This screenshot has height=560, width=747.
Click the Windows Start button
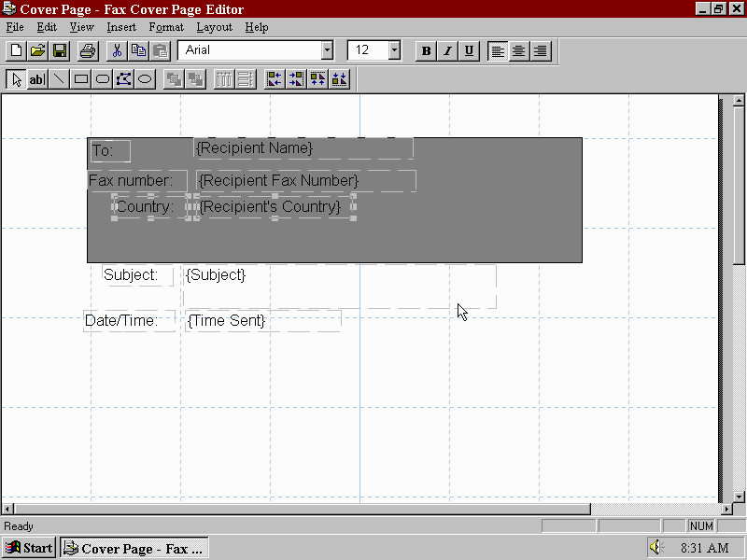tap(30, 548)
